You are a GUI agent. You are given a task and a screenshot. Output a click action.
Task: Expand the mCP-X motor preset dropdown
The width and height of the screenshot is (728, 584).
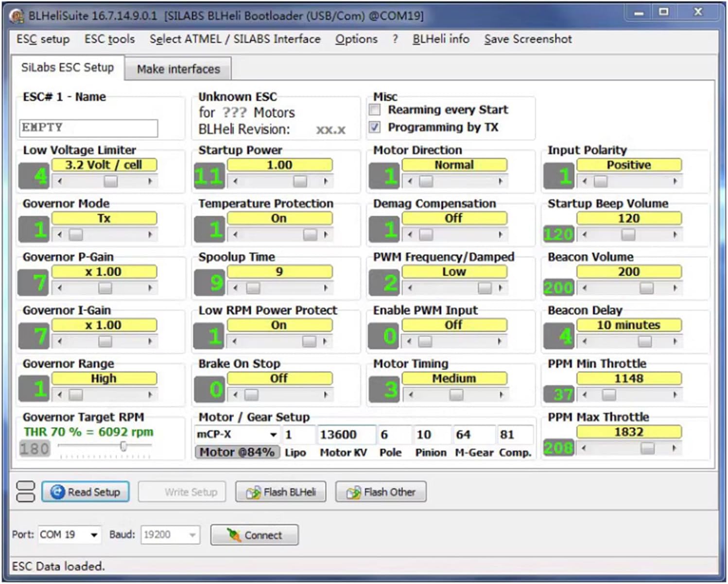[x=274, y=434]
